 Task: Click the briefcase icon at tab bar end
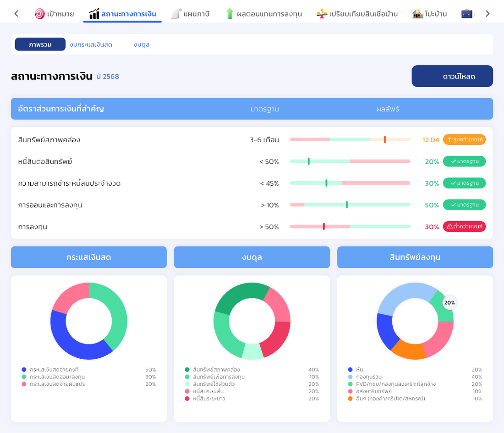467,14
